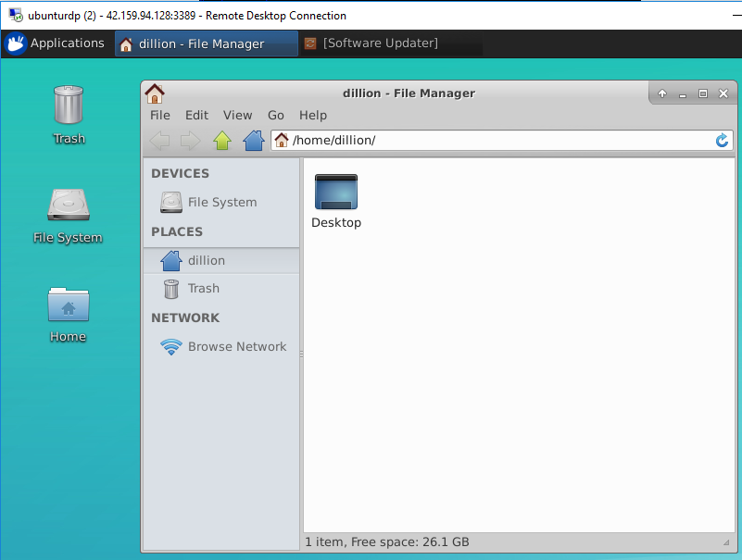Open the Go menu
Screen dimensions: 742x560
point(275,115)
